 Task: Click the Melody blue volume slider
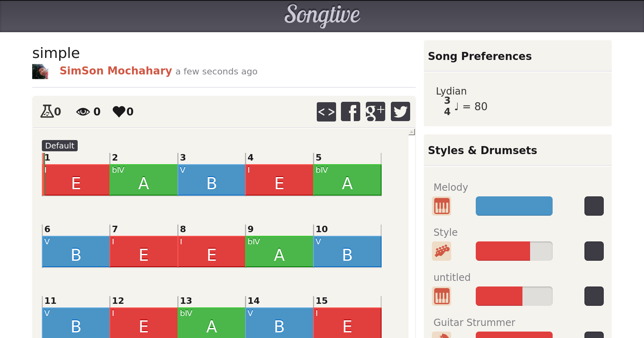tap(514, 206)
